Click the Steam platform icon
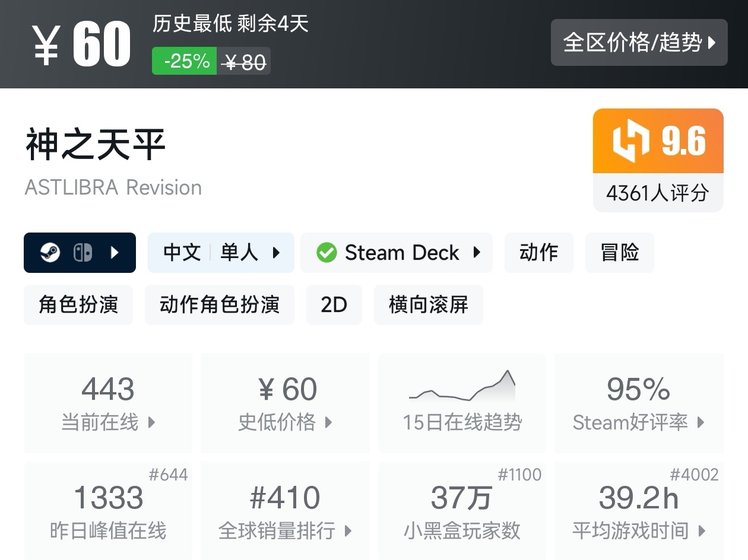 point(50,253)
